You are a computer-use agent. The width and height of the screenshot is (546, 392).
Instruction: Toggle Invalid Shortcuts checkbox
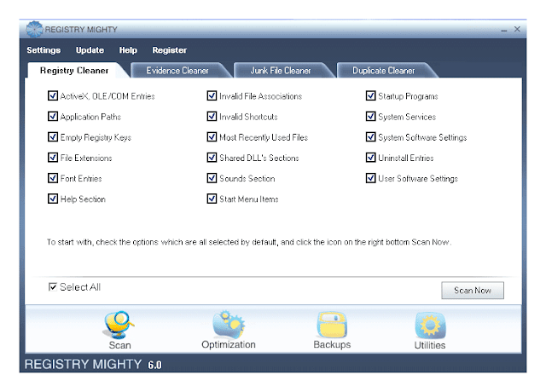coord(212,116)
